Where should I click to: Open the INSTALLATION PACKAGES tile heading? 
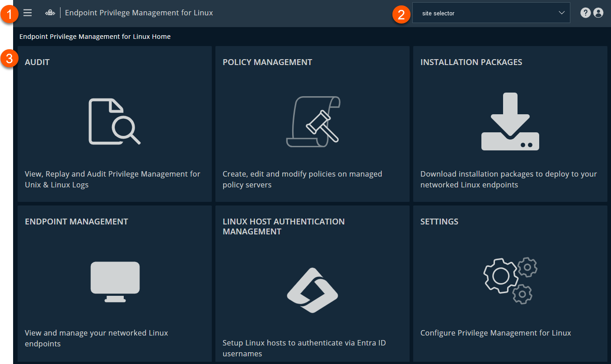(x=471, y=62)
